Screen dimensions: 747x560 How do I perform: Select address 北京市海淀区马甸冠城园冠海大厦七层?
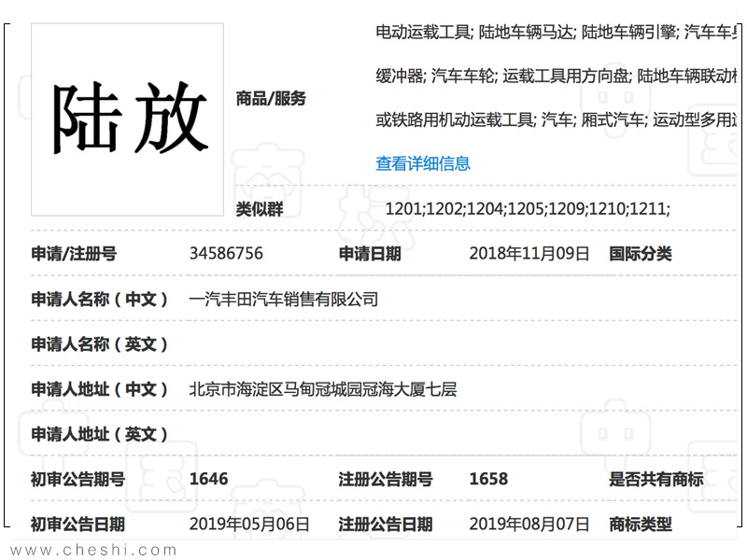[x=323, y=389]
